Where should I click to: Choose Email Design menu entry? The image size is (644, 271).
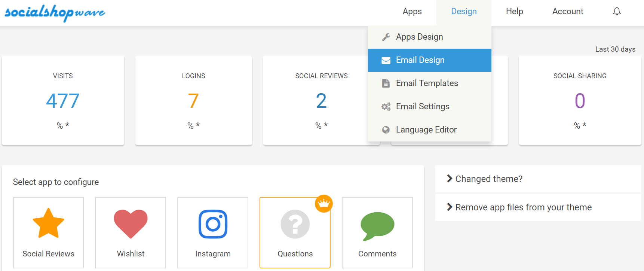(x=420, y=60)
